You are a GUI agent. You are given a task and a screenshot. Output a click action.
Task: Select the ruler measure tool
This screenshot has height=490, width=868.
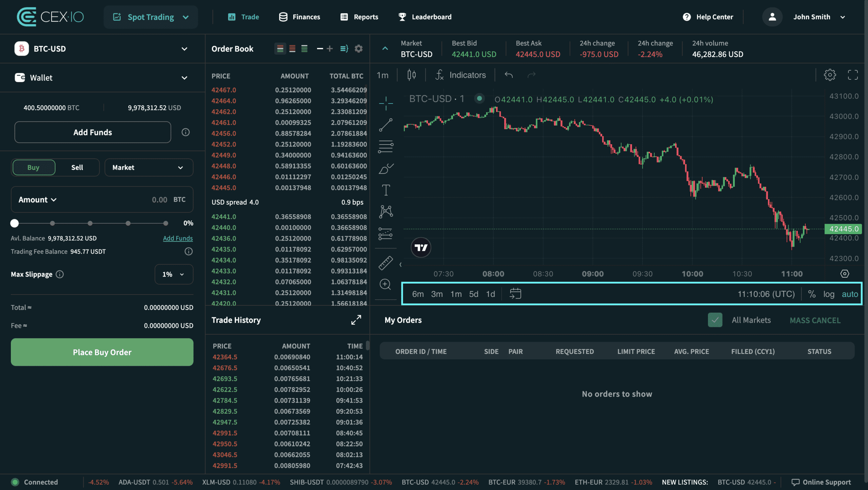(386, 263)
